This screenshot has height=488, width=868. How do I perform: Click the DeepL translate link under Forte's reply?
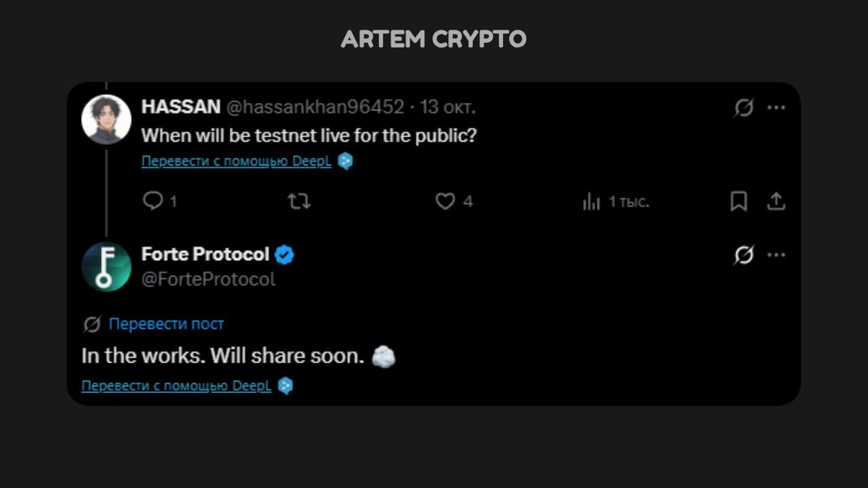176,386
